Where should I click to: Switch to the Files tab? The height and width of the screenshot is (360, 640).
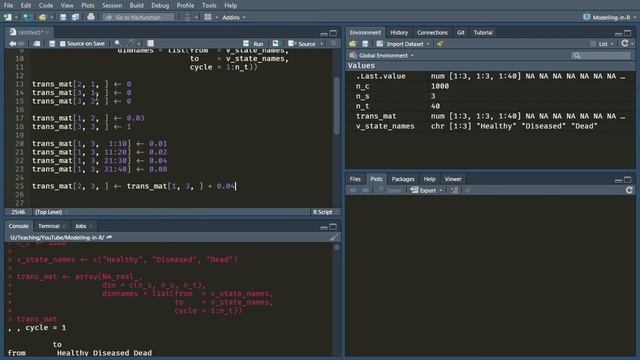click(355, 179)
